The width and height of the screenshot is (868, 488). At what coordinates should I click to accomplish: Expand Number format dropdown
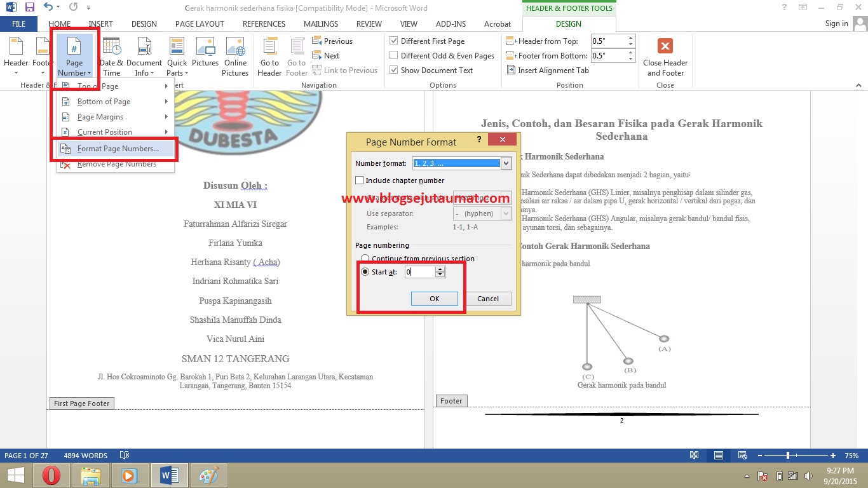[x=506, y=163]
